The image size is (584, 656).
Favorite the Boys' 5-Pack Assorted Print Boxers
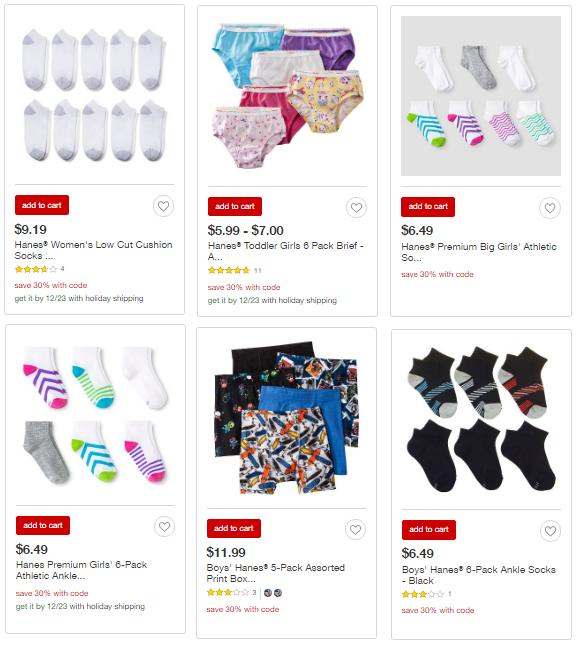[356, 530]
